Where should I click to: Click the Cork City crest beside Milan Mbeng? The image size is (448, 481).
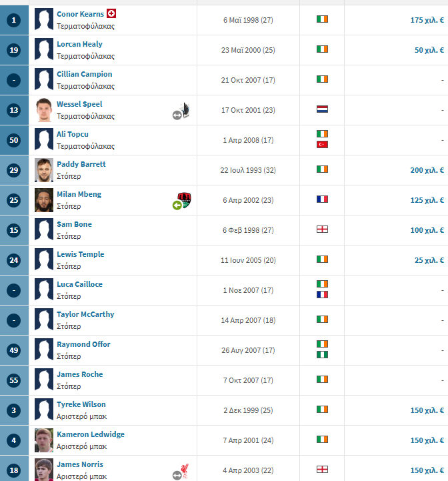[x=184, y=200]
